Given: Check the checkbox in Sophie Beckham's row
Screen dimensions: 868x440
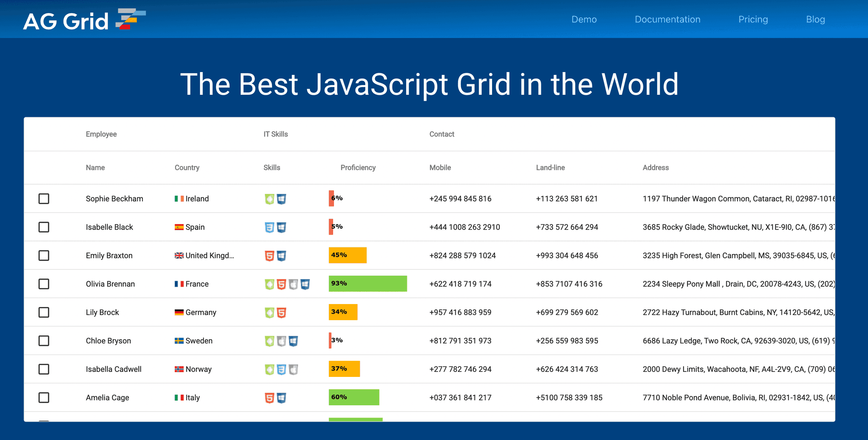Looking at the screenshot, I should (44, 198).
